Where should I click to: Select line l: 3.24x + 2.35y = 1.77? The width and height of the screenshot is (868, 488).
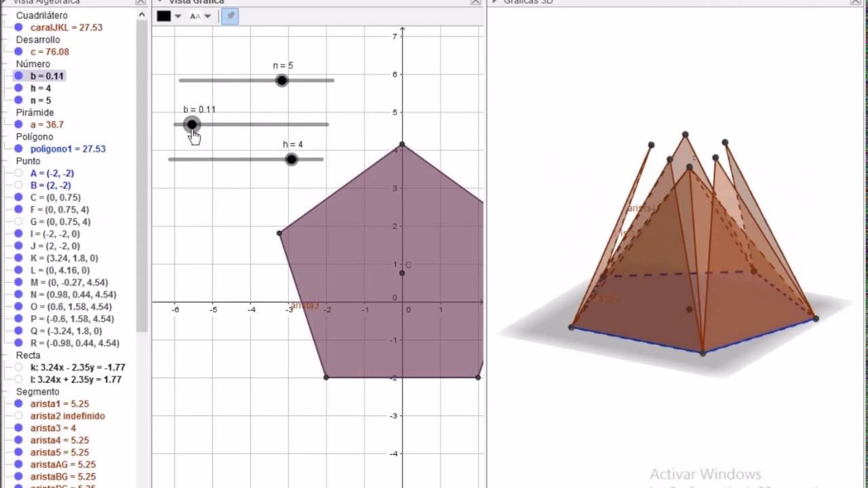(76, 380)
